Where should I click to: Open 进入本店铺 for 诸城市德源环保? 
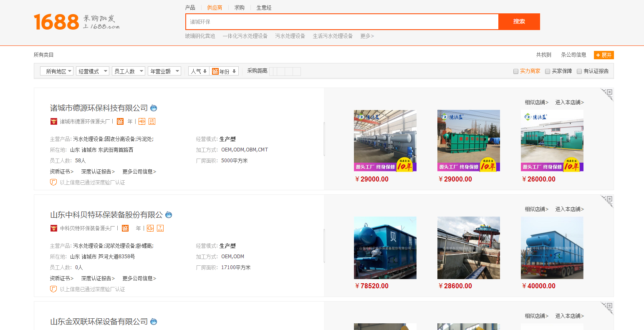(x=570, y=102)
